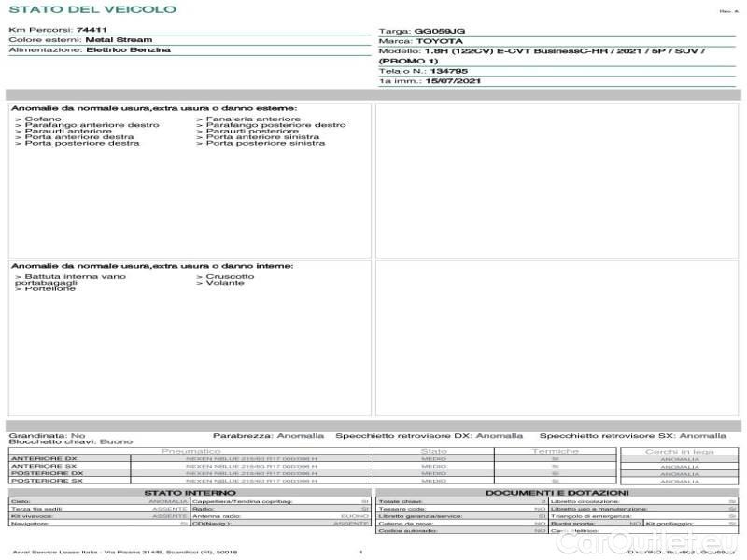
Task: Click the 'Terza fila sedili:' row label
Action: 37,509
